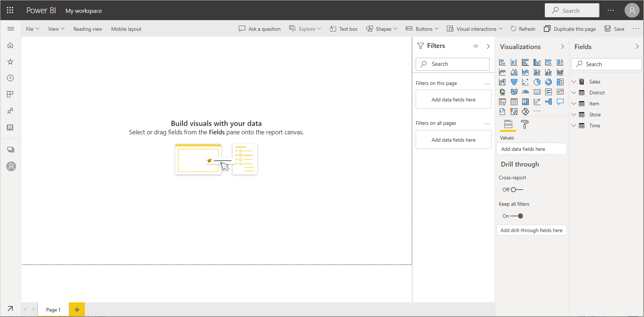This screenshot has width=644, height=317.
Task: Switch to the Page 1 tab
Action: click(53, 310)
